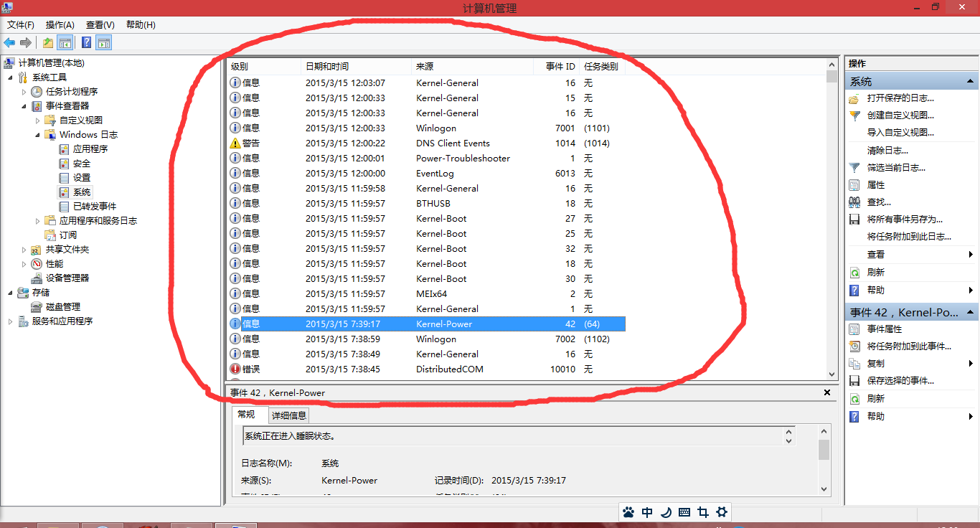Click info icon on Power-Troubleshooter row

pos(235,158)
